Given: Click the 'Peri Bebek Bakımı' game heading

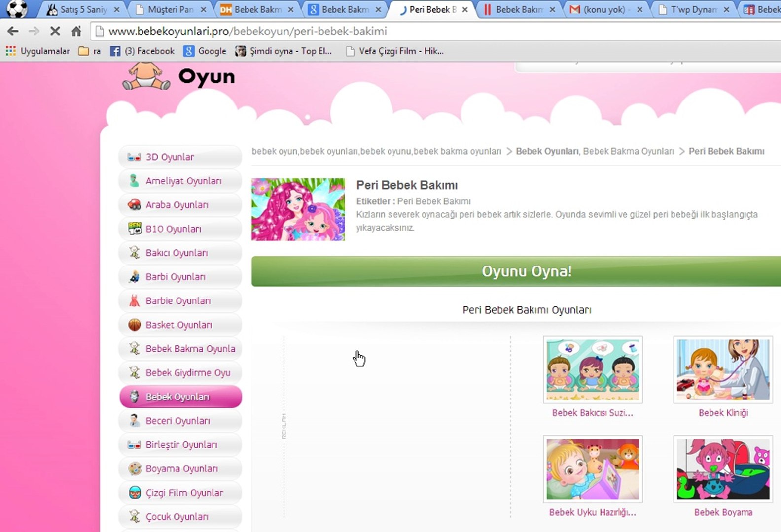Looking at the screenshot, I should 407,185.
